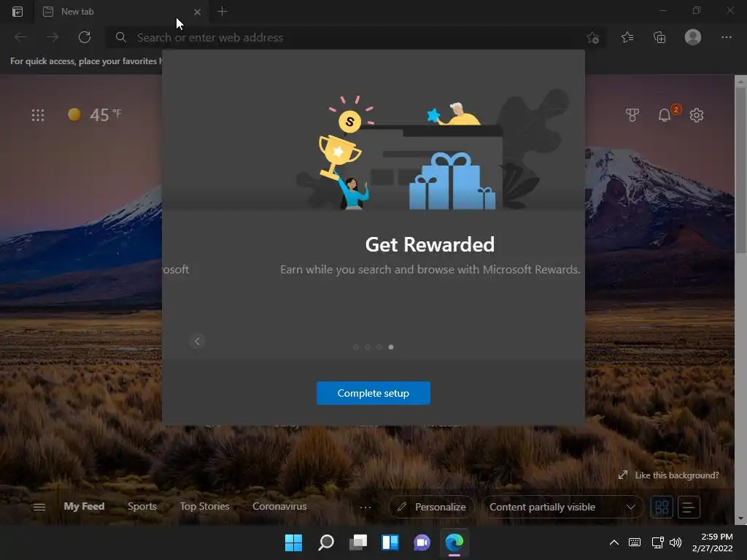This screenshot has width=747, height=560.
Task: Click the Edge taskbar icon
Action: pyautogui.click(x=454, y=542)
